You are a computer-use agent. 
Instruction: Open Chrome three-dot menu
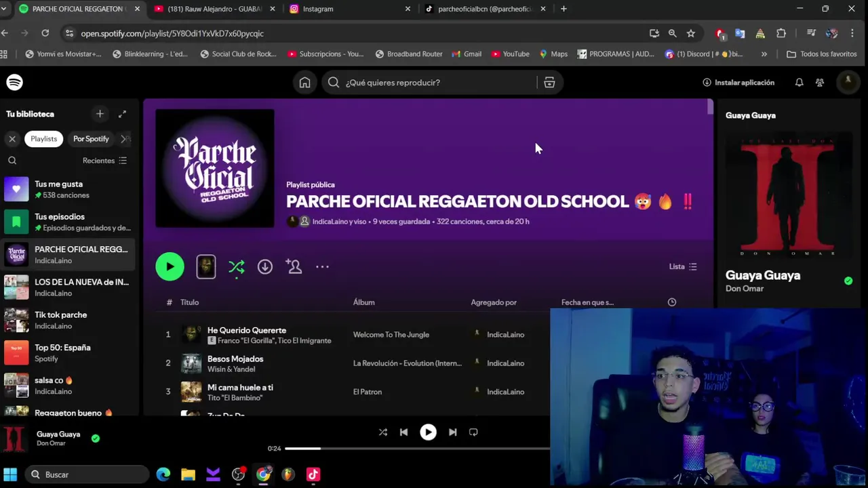pyautogui.click(x=852, y=33)
